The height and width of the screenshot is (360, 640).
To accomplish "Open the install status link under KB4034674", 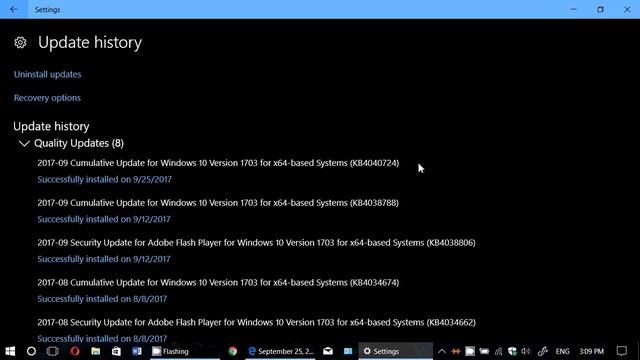I will point(102,299).
